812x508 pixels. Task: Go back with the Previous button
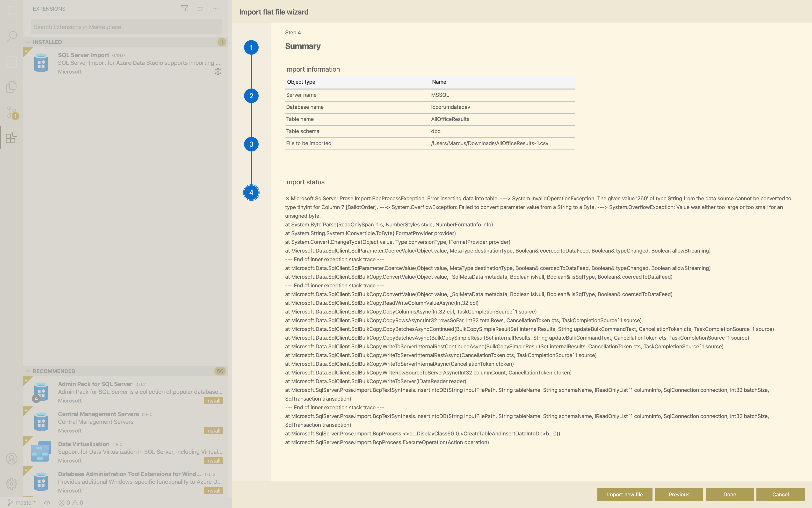679,494
